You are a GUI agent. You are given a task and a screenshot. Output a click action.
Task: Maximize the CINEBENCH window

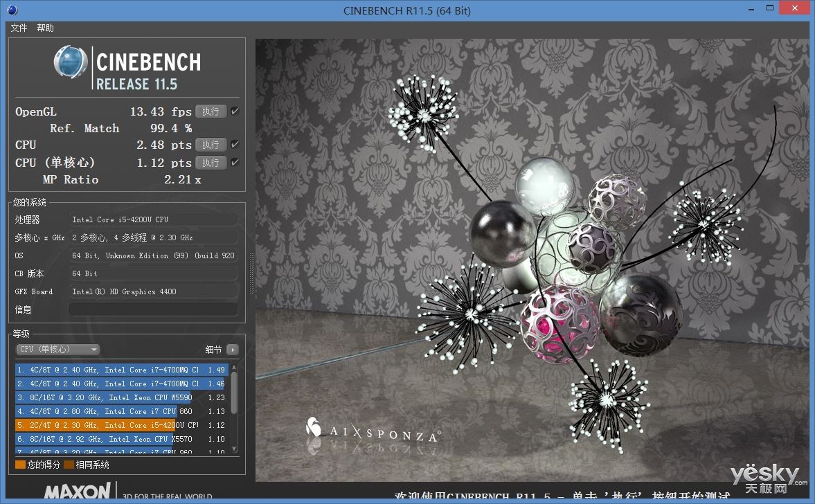coord(770,8)
